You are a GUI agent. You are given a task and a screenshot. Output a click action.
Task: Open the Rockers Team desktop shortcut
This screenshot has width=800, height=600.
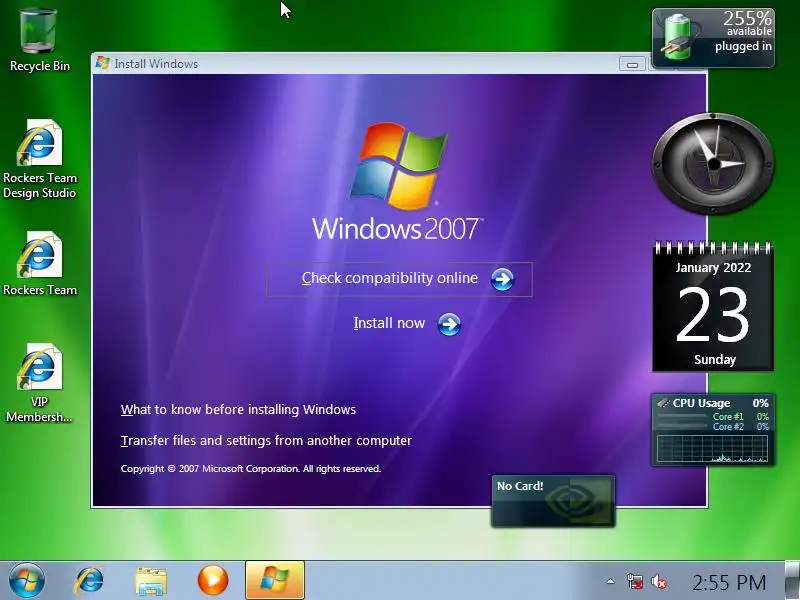point(39,263)
